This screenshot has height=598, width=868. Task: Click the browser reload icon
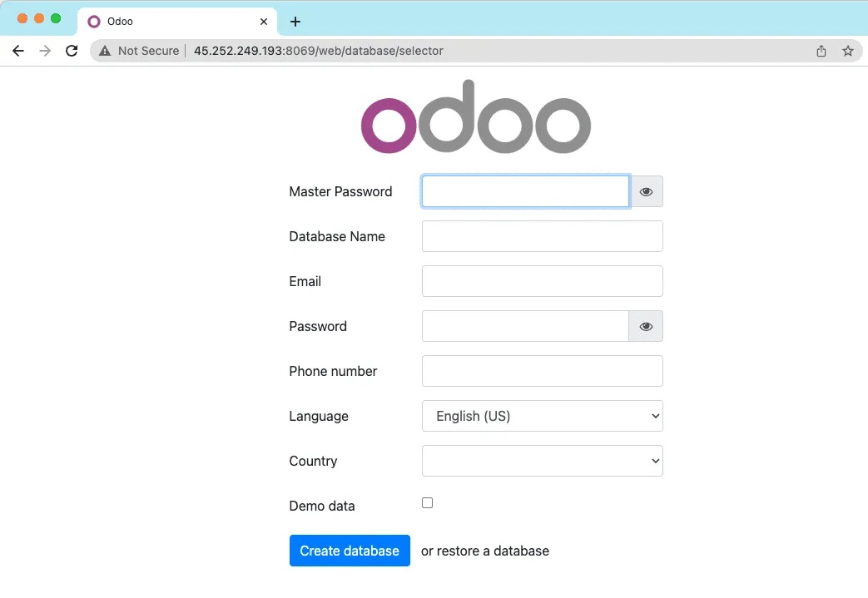72,51
